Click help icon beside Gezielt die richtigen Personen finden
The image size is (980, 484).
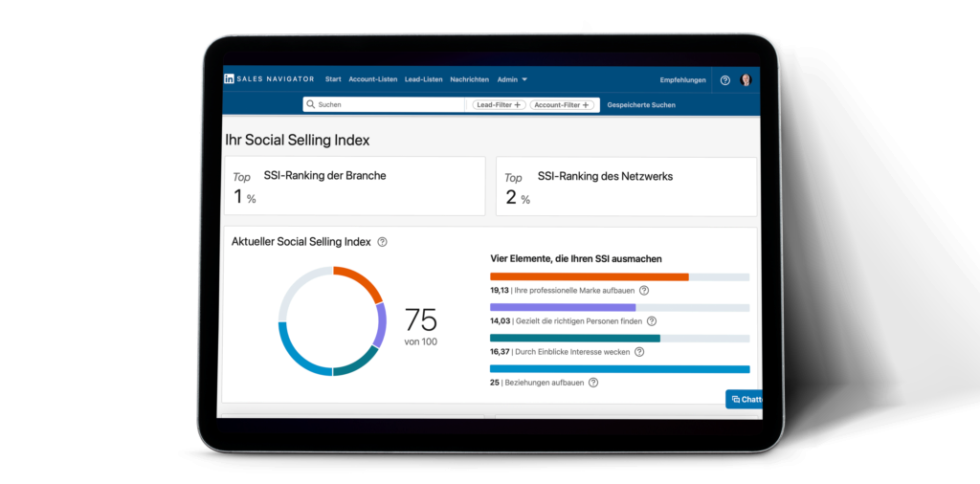(x=651, y=321)
